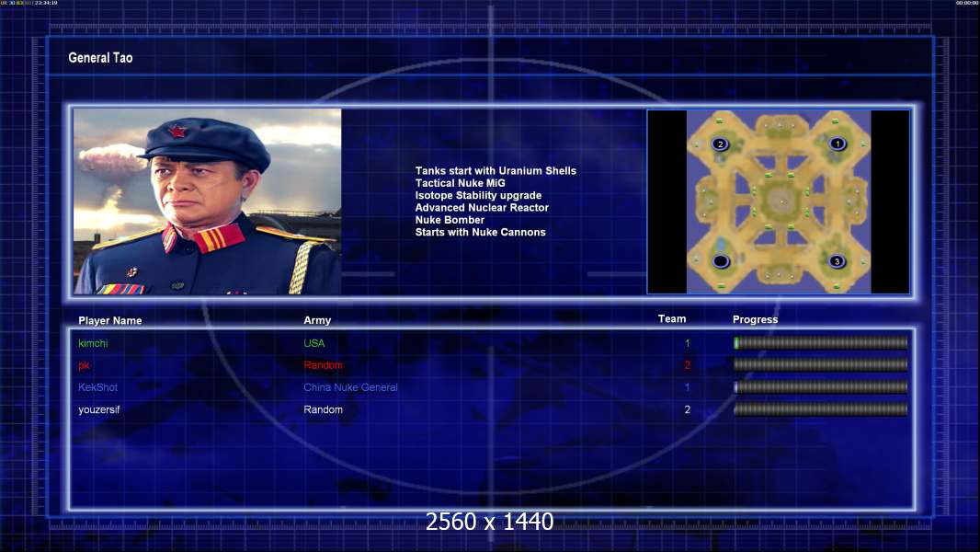Click the unnumbered start position marker on minimap

pyautogui.click(x=721, y=260)
